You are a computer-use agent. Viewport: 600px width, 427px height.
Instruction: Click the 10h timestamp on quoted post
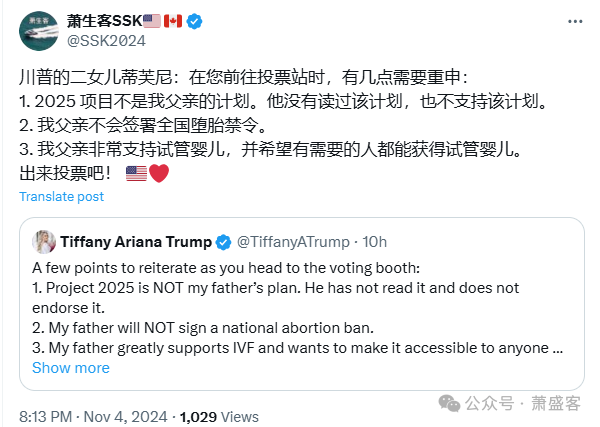(375, 242)
